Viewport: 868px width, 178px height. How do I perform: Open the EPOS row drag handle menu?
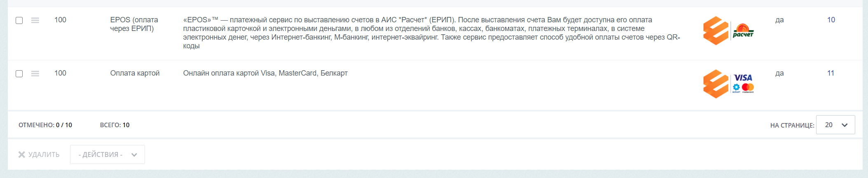[x=35, y=20]
